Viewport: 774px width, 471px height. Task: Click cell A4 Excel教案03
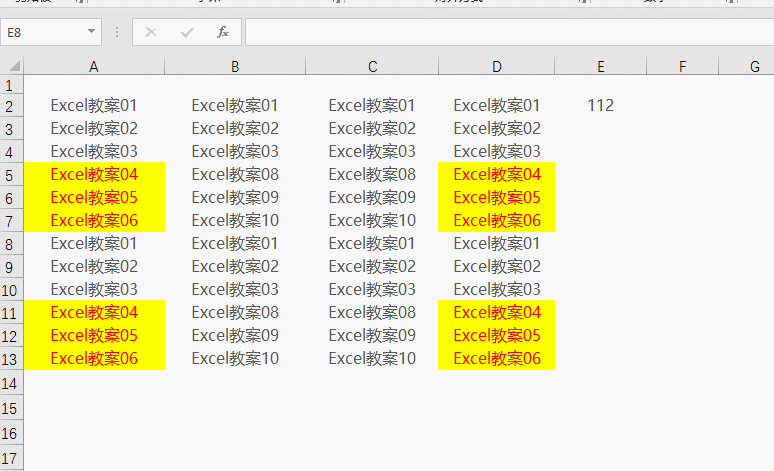click(94, 151)
